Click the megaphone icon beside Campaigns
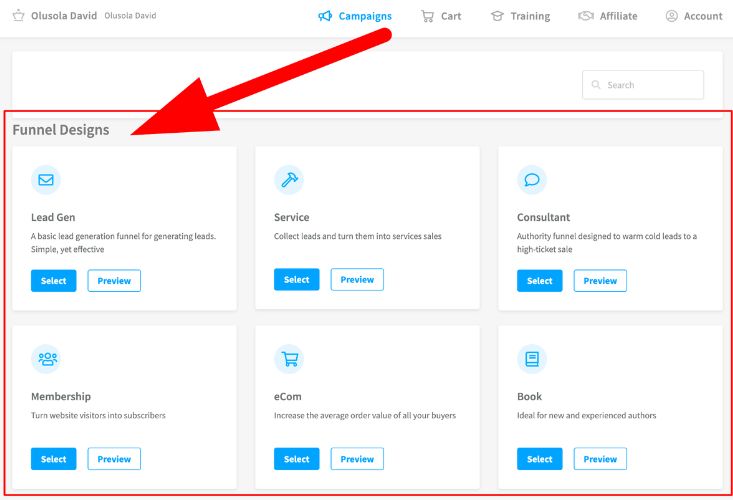Viewport: 733px width, 500px height. [x=325, y=16]
